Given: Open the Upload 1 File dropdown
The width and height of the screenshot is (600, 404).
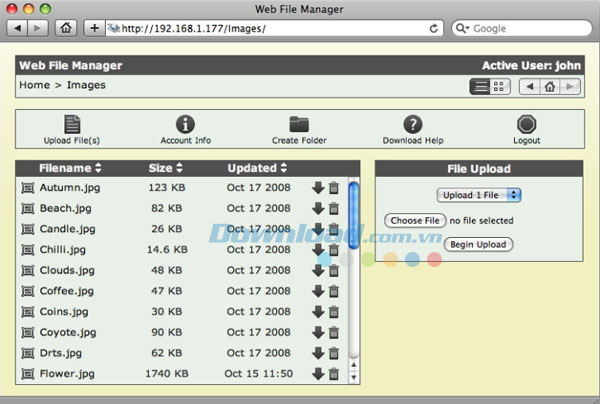Looking at the screenshot, I should tap(479, 195).
